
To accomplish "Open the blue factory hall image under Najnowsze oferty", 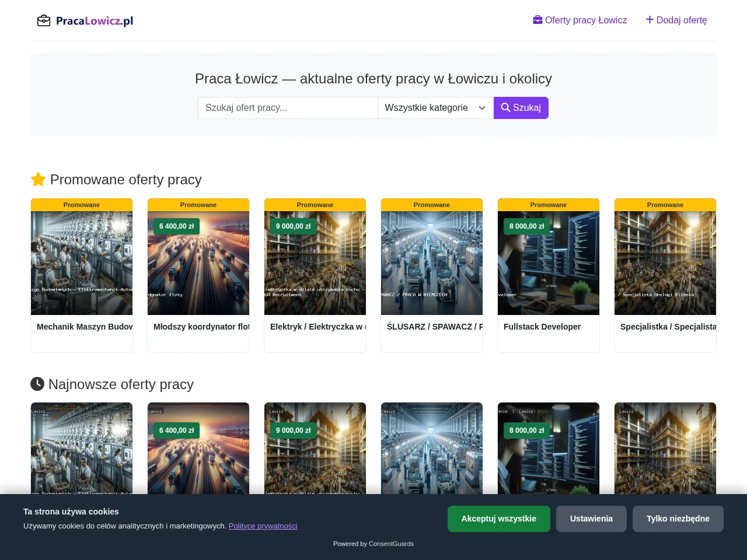I will [432, 449].
